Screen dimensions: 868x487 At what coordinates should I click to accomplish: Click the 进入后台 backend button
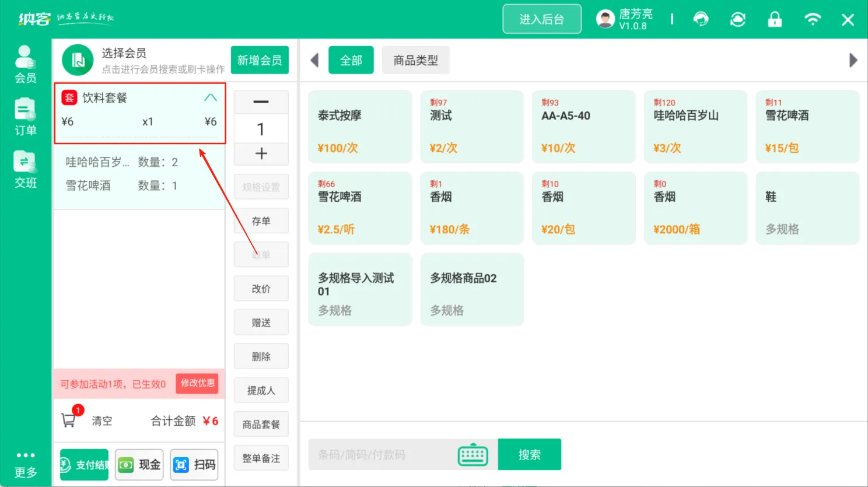tap(541, 19)
